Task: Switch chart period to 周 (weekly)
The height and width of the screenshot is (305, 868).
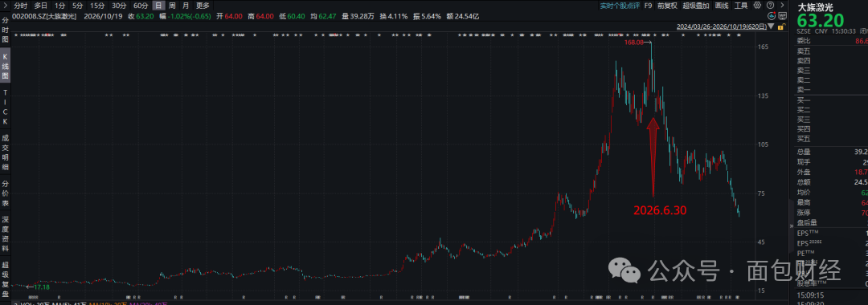Action: 173,6
